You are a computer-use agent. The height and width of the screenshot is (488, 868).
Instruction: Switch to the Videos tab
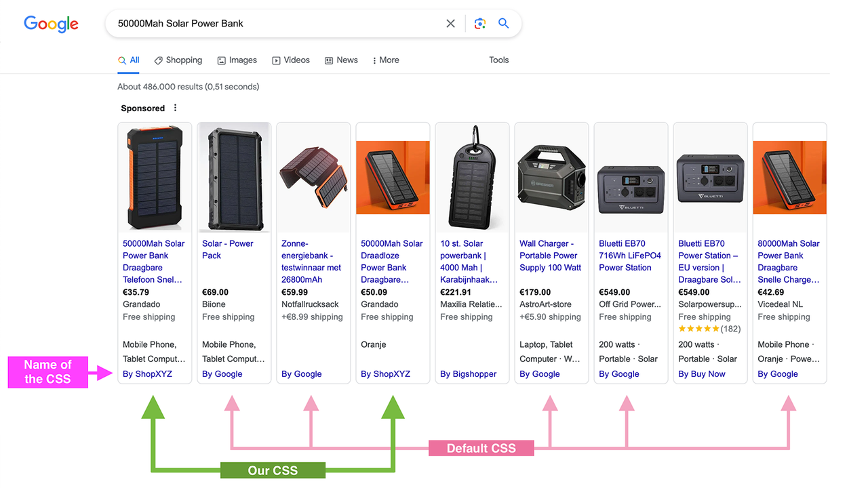pos(291,60)
